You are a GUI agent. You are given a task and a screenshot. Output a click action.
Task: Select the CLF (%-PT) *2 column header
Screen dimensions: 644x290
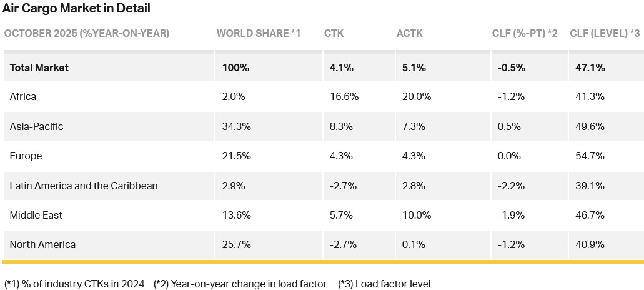(x=525, y=33)
